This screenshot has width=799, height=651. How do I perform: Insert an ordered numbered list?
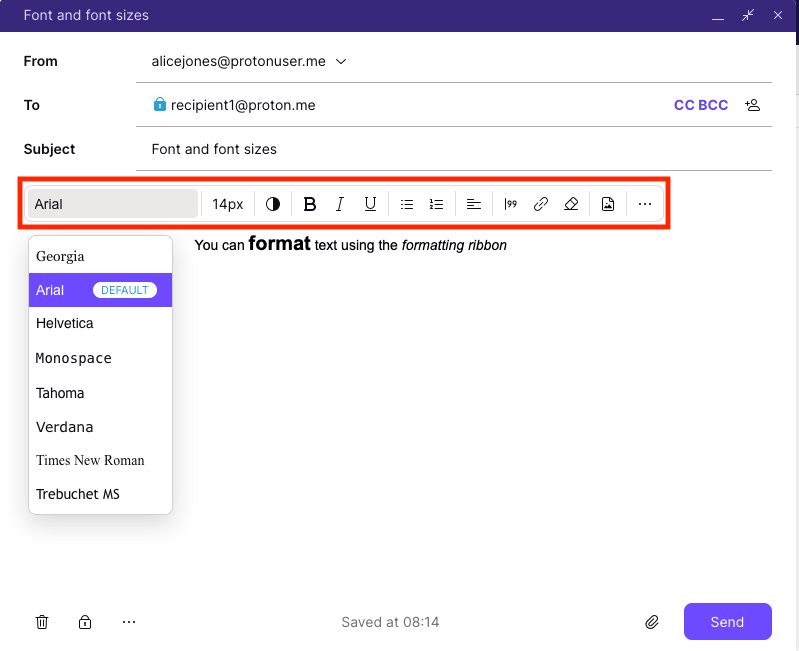[x=436, y=204]
